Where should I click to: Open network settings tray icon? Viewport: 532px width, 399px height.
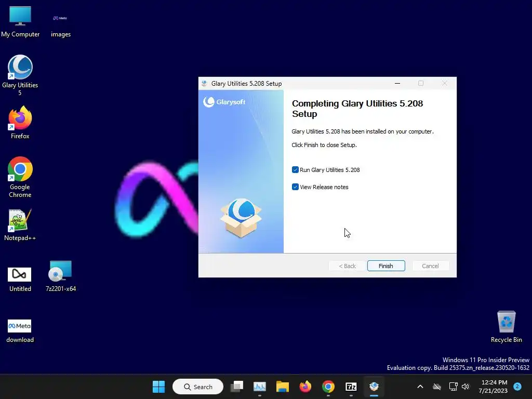point(453,387)
